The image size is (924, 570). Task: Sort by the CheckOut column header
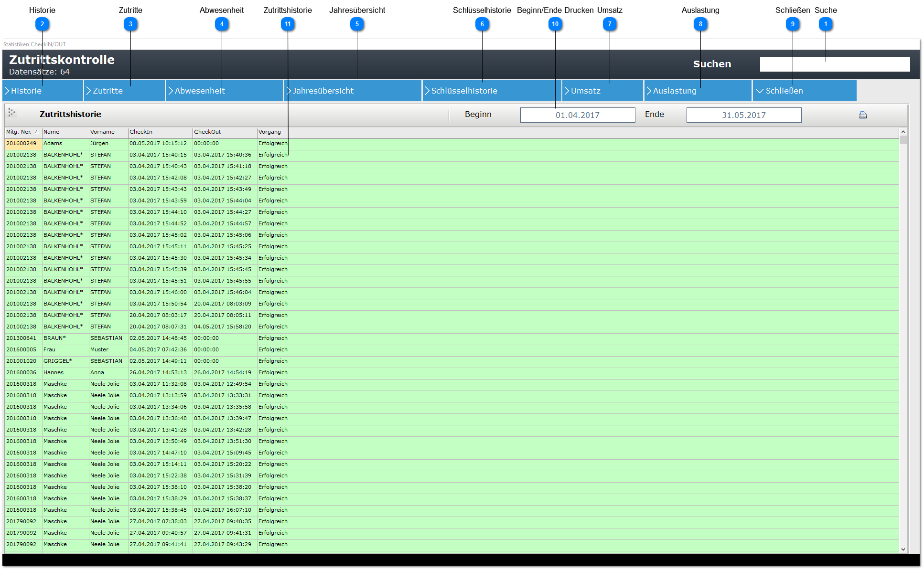225,132
